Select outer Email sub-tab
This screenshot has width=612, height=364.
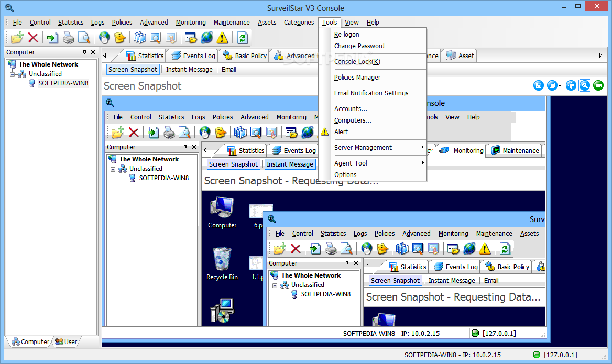229,70
